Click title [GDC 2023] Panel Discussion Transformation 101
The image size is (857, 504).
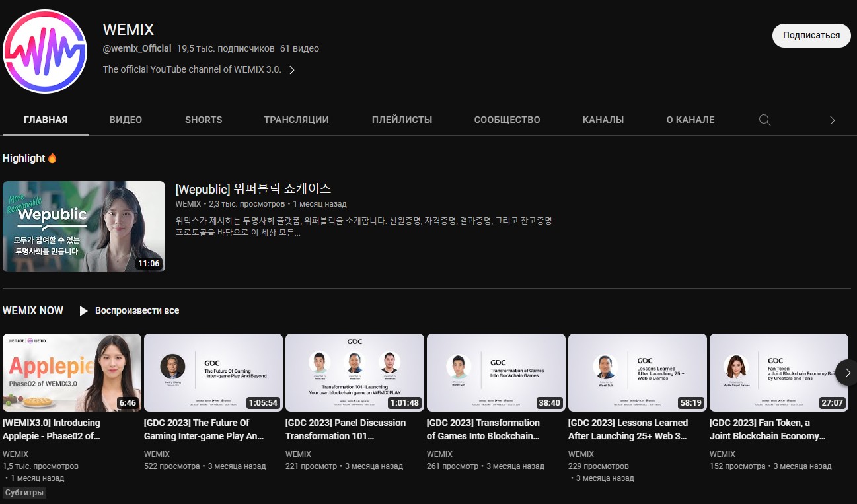(x=346, y=429)
